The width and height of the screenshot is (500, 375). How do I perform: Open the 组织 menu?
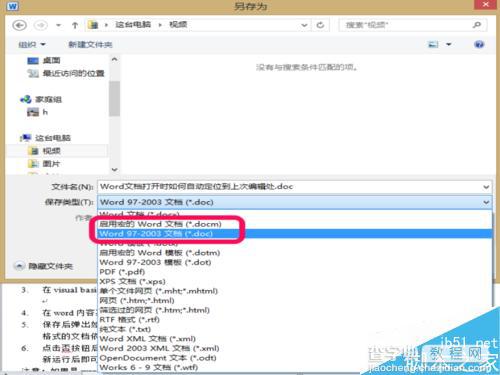32,44
